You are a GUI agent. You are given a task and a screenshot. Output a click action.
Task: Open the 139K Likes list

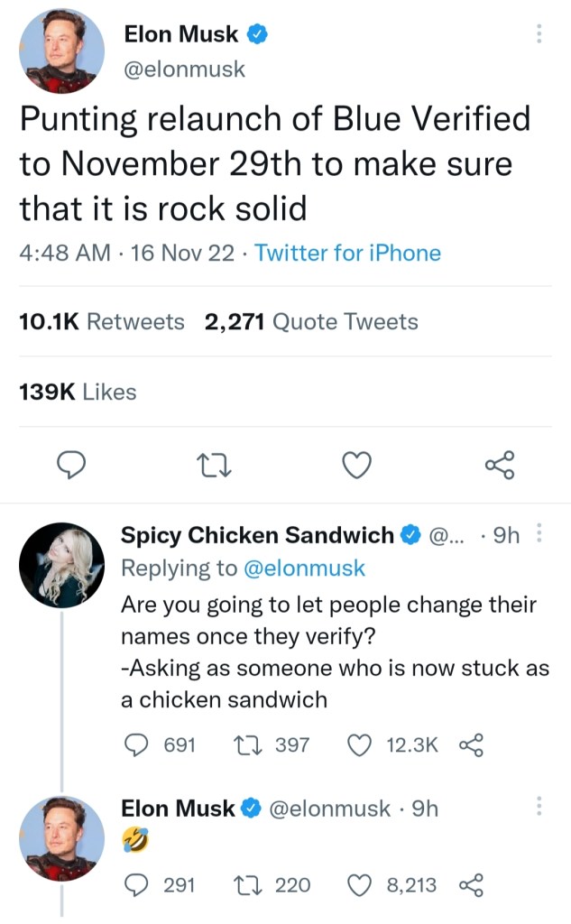[78, 393]
